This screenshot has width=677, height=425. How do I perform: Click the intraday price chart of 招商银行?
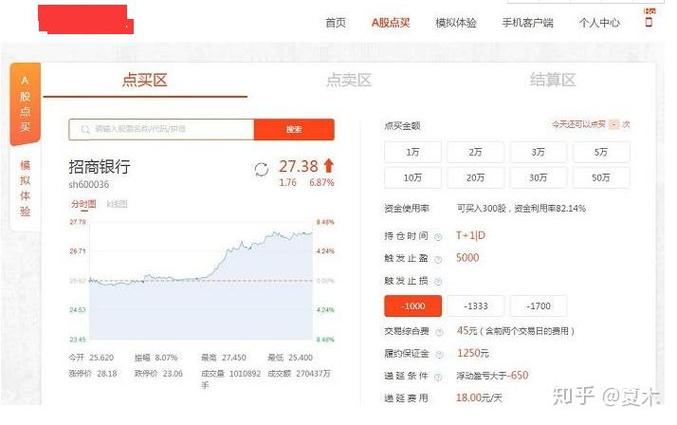click(x=201, y=281)
